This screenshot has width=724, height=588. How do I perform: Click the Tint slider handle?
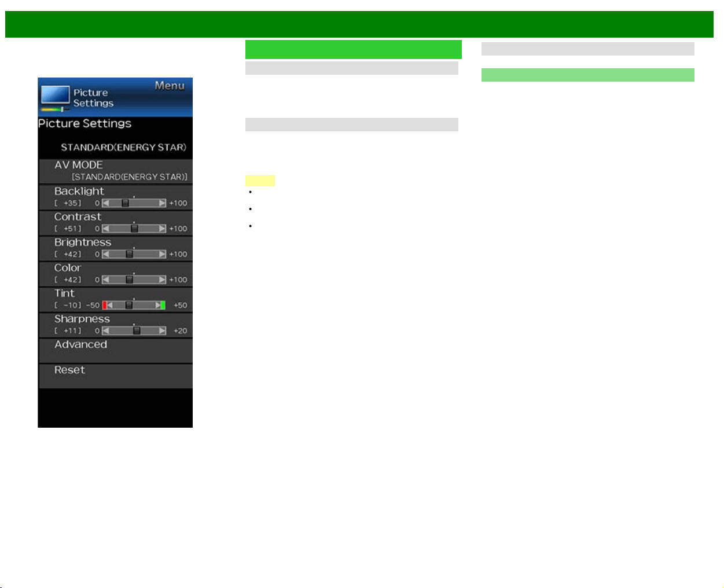point(129,305)
